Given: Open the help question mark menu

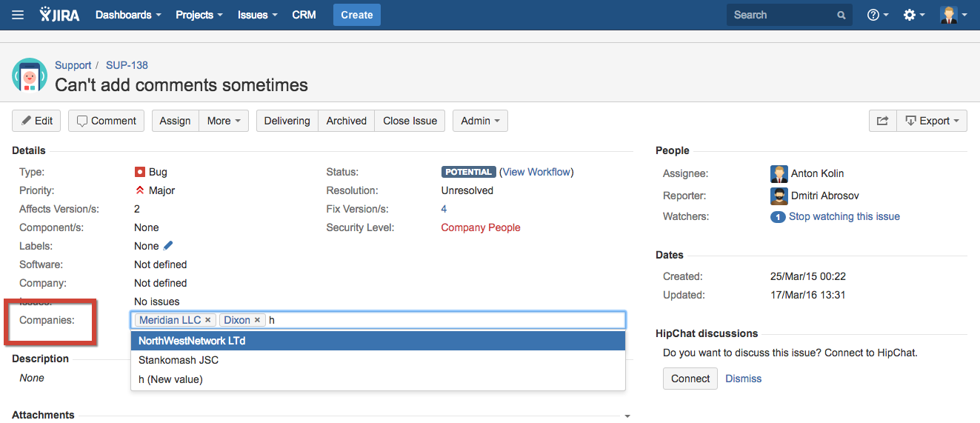Looking at the screenshot, I should [x=877, y=15].
